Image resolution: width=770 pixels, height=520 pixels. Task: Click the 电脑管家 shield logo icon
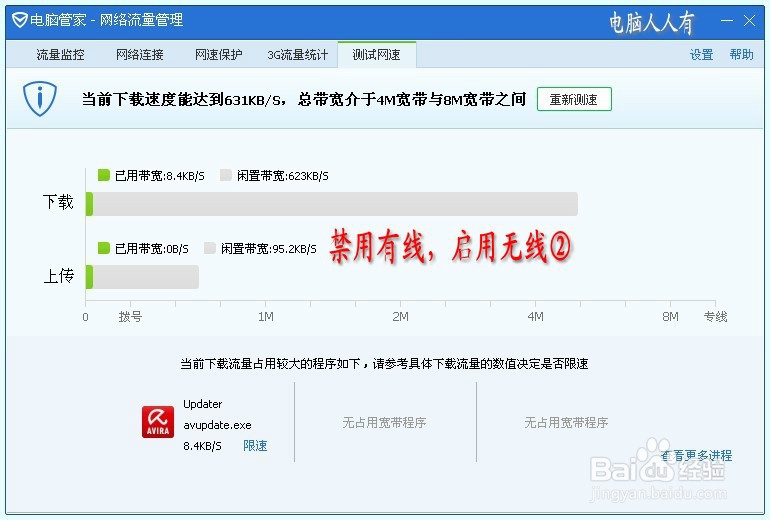pos(19,20)
